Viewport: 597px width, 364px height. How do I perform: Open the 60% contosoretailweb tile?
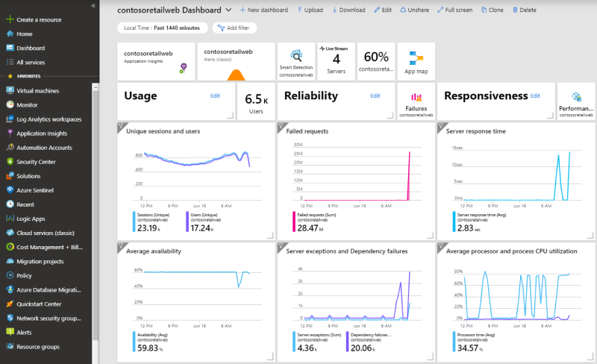376,61
